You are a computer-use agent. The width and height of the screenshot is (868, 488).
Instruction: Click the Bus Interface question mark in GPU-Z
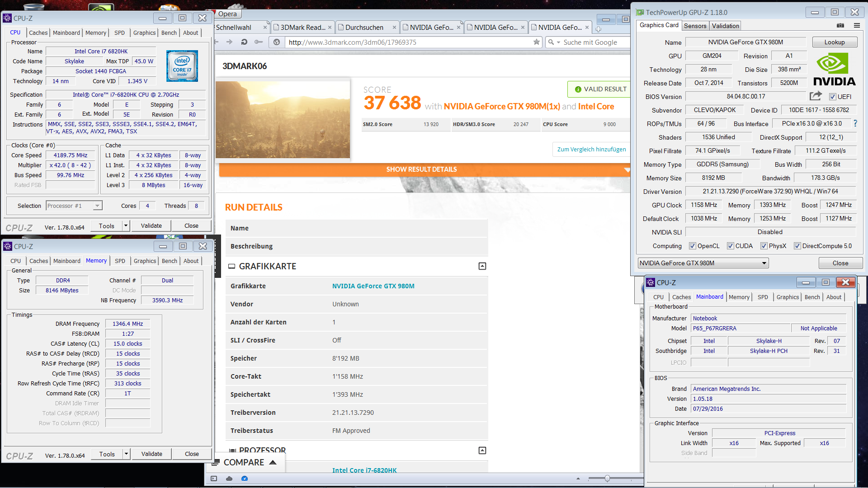pos(855,123)
